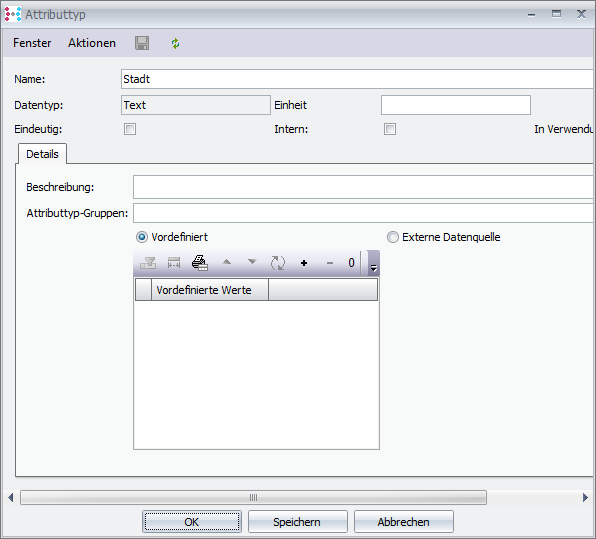Viewport: 596px width, 539px height.
Task: Click the Speichern button
Action: (x=298, y=522)
